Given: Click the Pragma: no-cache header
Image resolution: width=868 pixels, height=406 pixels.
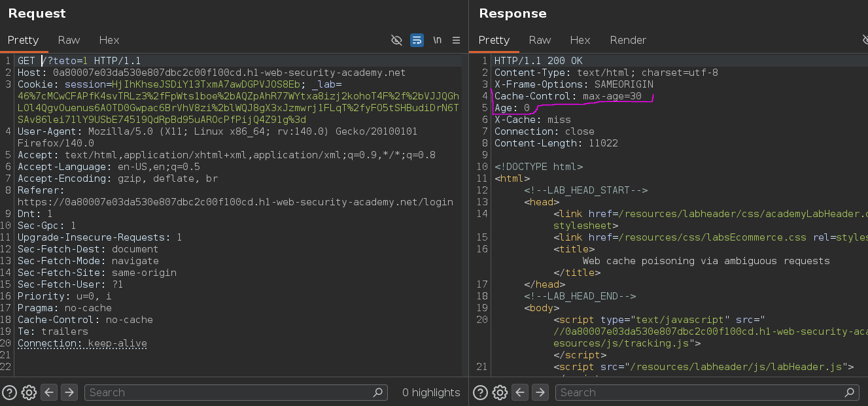Looking at the screenshot, I should coord(64,308).
